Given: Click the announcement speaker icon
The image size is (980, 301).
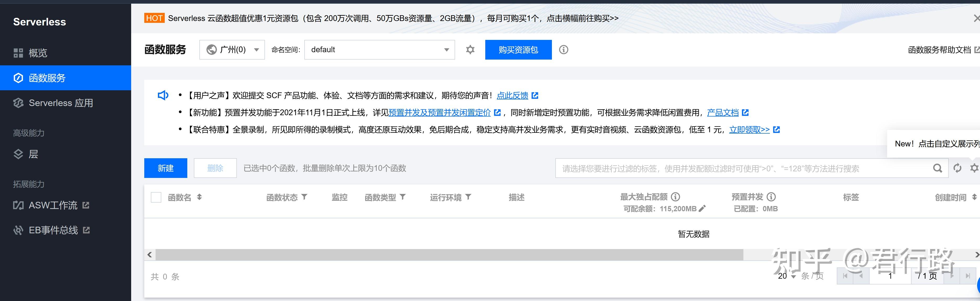Looking at the screenshot, I should pos(163,95).
